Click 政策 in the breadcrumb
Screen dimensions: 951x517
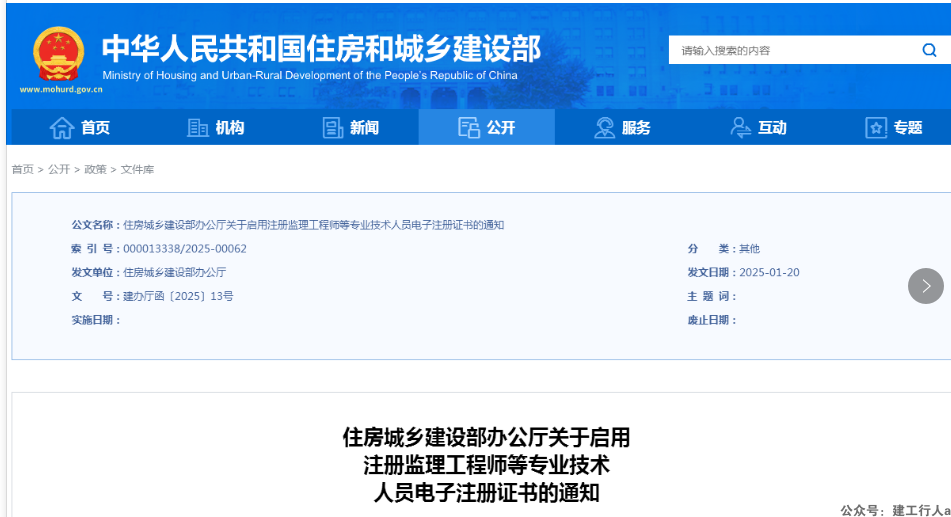coord(95,169)
